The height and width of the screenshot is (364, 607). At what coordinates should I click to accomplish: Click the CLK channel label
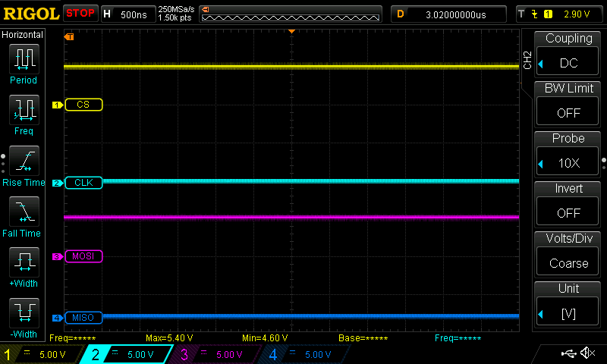tap(83, 183)
